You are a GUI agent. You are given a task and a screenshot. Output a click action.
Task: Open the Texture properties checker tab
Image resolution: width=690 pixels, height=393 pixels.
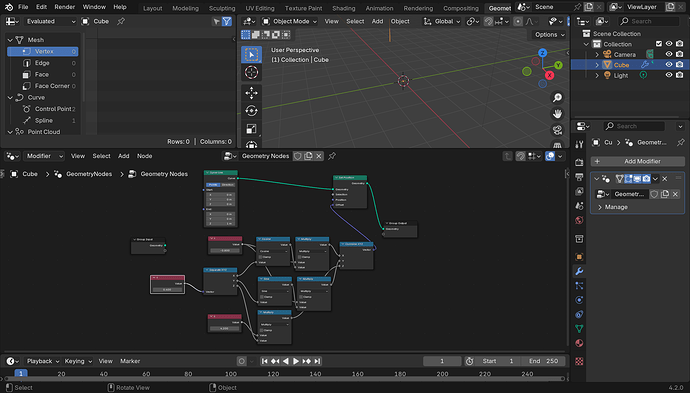(x=579, y=361)
